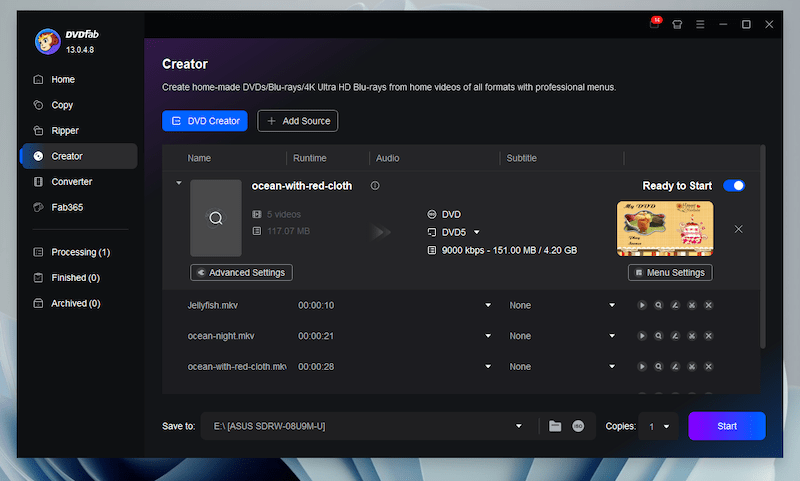
Task: Remove ocean-with-red-cloth.mkv with its X icon
Action: coord(709,367)
